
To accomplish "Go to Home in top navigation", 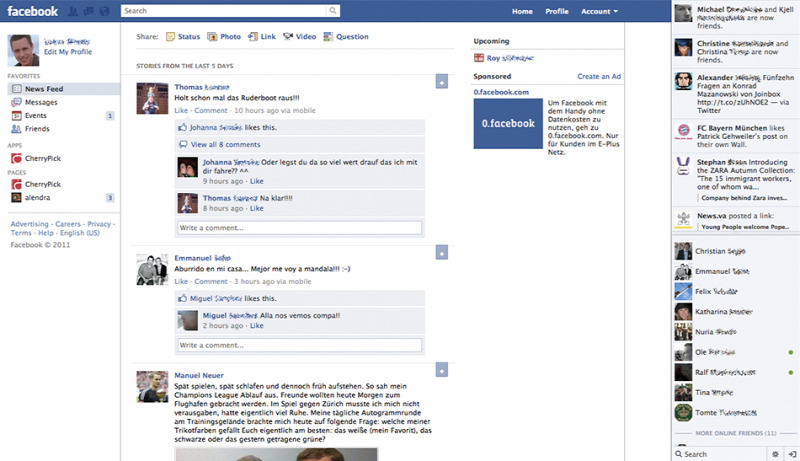I will (522, 11).
